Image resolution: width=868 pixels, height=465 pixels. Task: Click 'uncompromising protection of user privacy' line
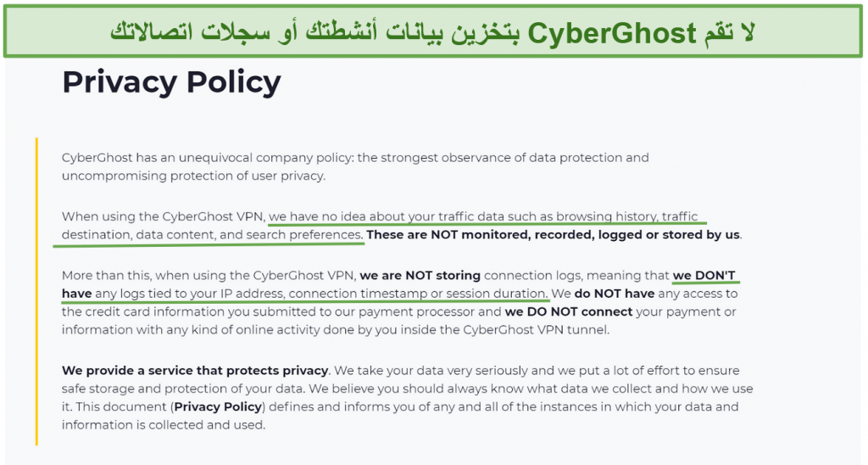194,176
